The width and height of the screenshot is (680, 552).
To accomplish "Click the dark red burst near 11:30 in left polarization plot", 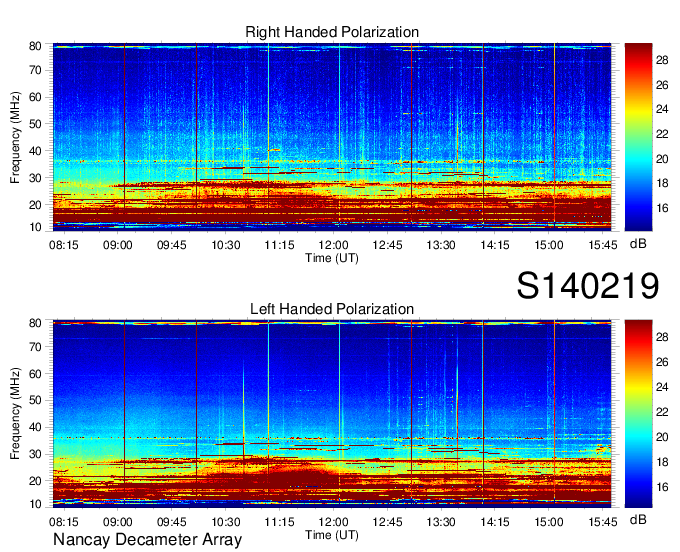I will [299, 477].
